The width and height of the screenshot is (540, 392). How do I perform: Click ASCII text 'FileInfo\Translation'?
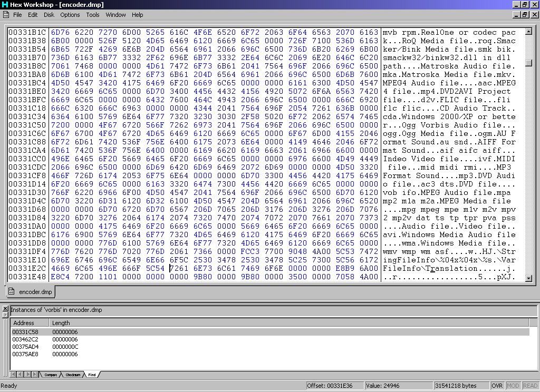click(430, 268)
